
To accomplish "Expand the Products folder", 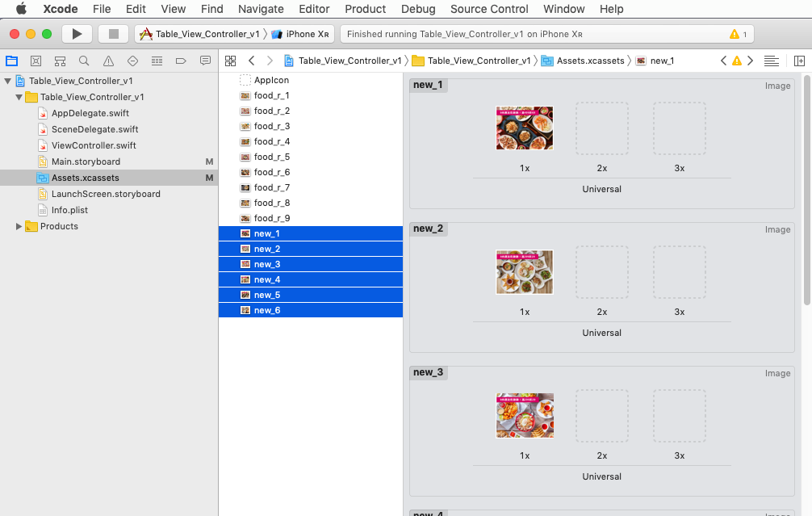I will click(19, 226).
